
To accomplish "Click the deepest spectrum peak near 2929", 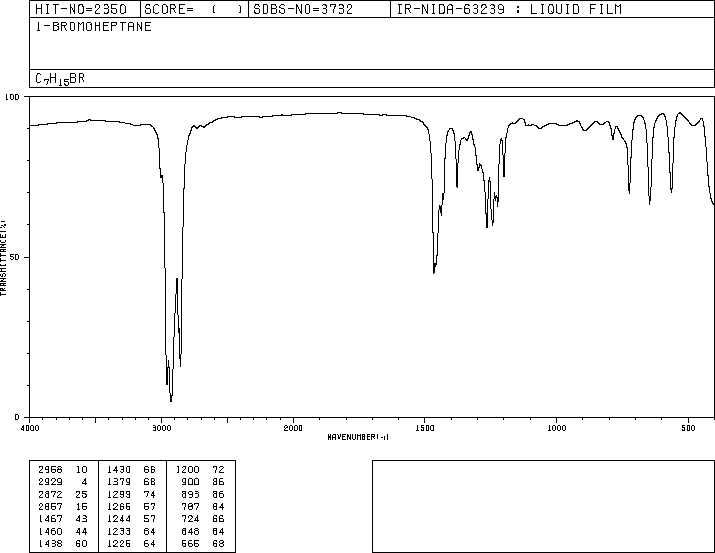I will 171,400.
